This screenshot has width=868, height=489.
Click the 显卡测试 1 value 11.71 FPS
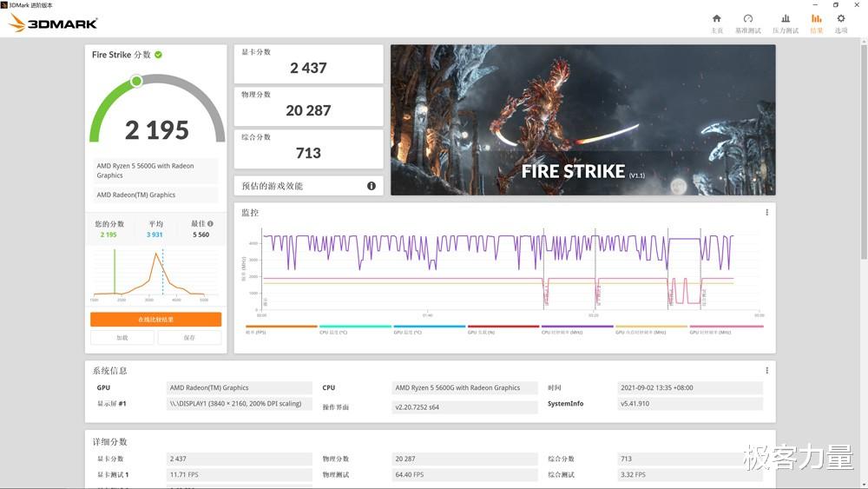240,474
